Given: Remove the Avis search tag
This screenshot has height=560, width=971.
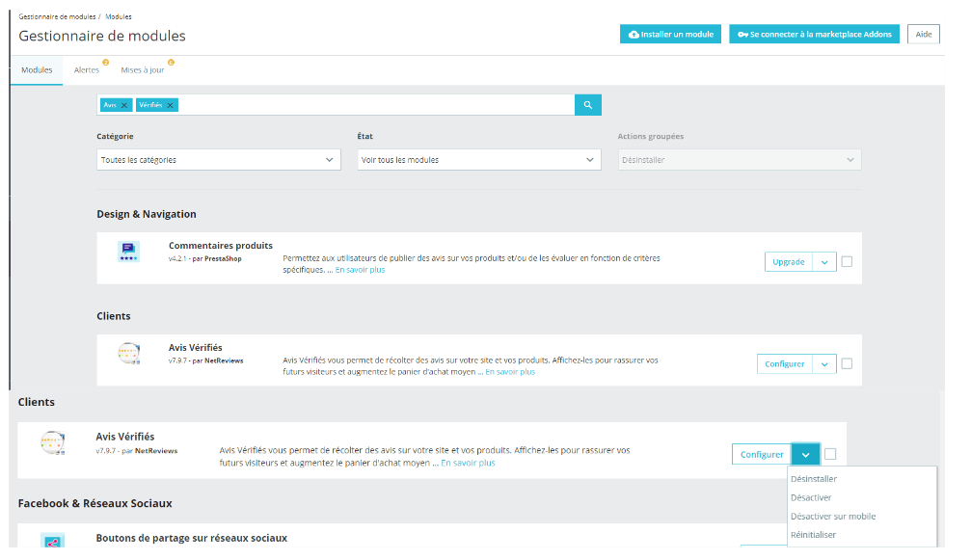Looking at the screenshot, I should tap(124, 105).
